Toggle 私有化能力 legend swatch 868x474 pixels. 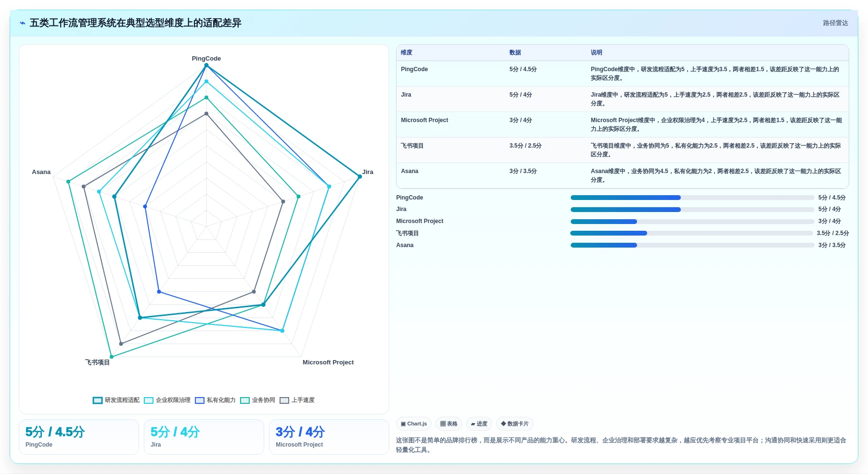pyautogui.click(x=200, y=400)
